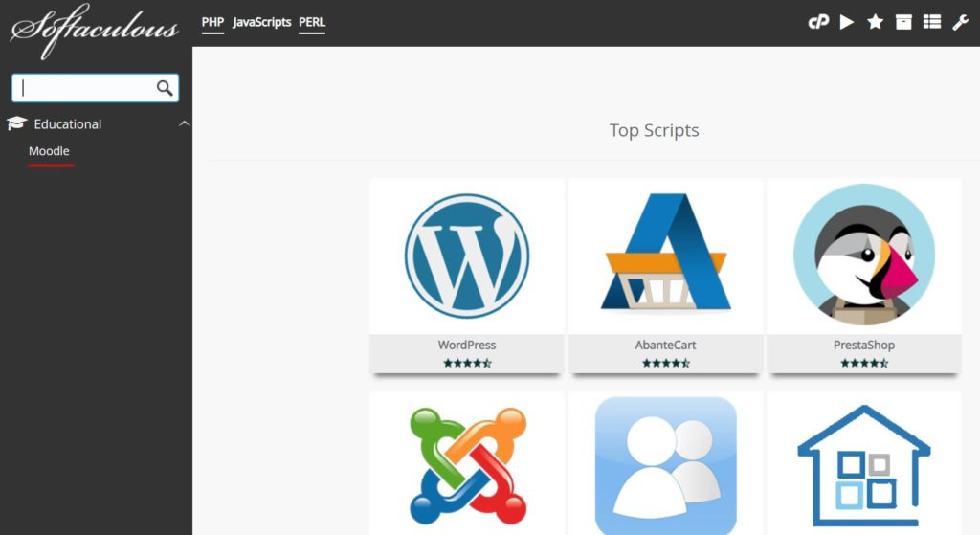Viewport: 980px width, 535px height.
Task: Open the cPanel control panel icon
Action: click(x=818, y=23)
